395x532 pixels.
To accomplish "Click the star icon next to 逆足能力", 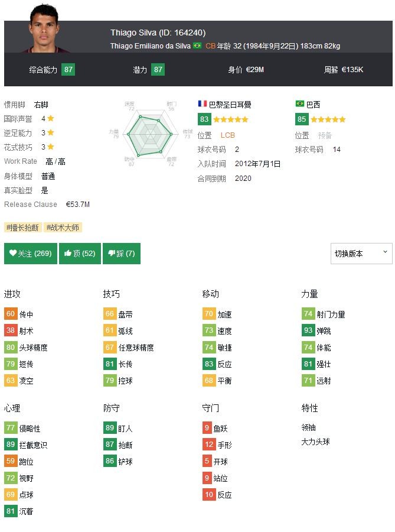I will point(51,132).
